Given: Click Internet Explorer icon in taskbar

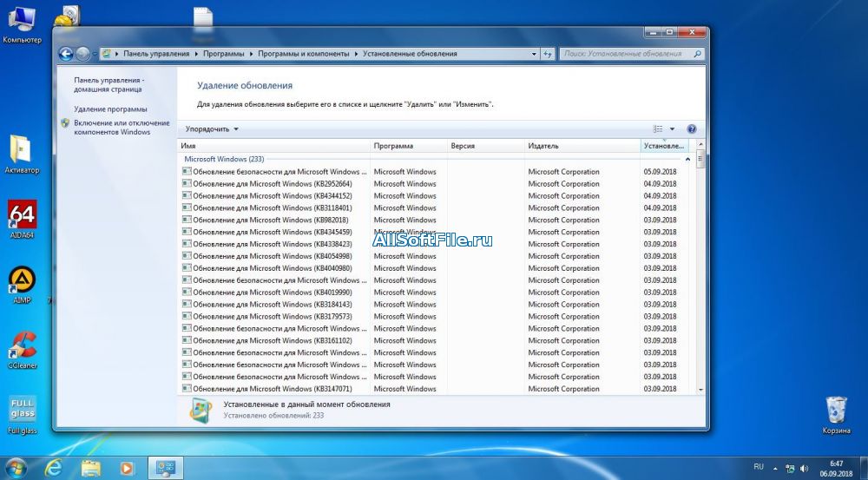Looking at the screenshot, I should [55, 467].
